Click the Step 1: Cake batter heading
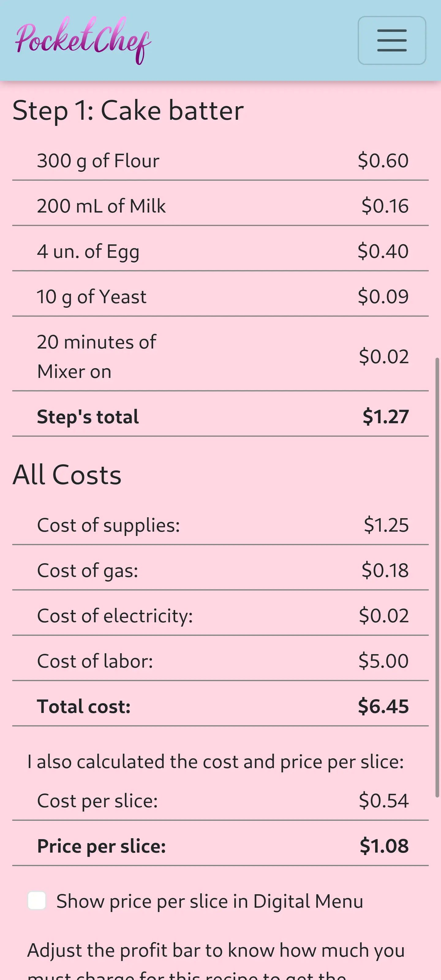This screenshot has width=441, height=980. (x=128, y=110)
